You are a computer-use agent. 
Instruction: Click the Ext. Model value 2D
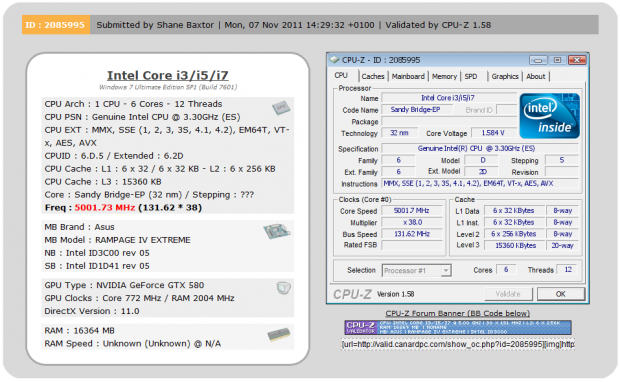482,172
